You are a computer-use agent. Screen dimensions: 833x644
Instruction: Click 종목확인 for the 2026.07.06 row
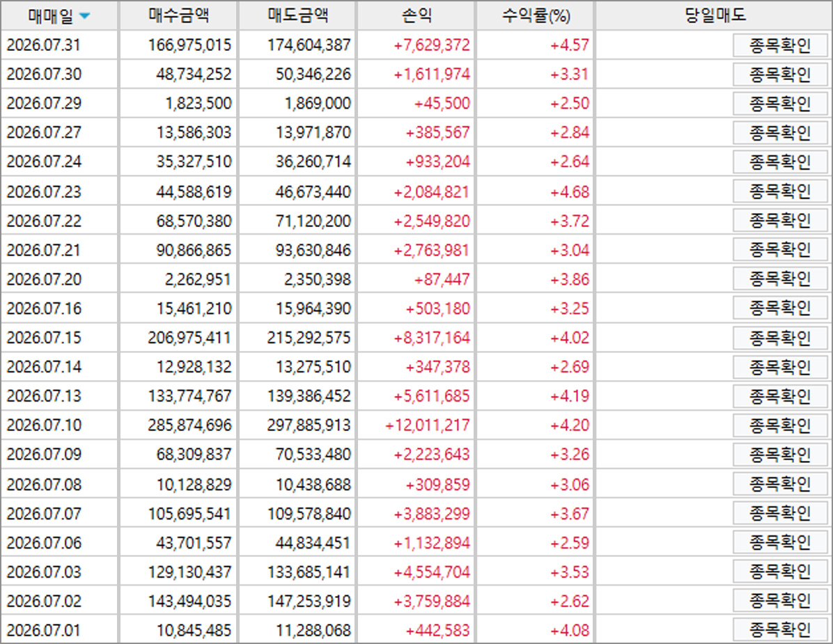tap(780, 542)
